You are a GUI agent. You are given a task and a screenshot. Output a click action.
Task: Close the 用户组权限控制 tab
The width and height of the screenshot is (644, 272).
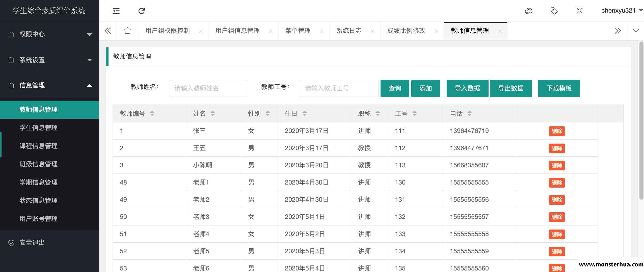click(x=201, y=31)
